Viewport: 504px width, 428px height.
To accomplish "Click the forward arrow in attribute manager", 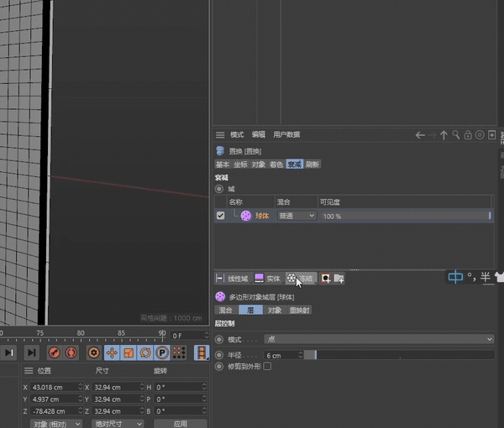I will (432, 135).
